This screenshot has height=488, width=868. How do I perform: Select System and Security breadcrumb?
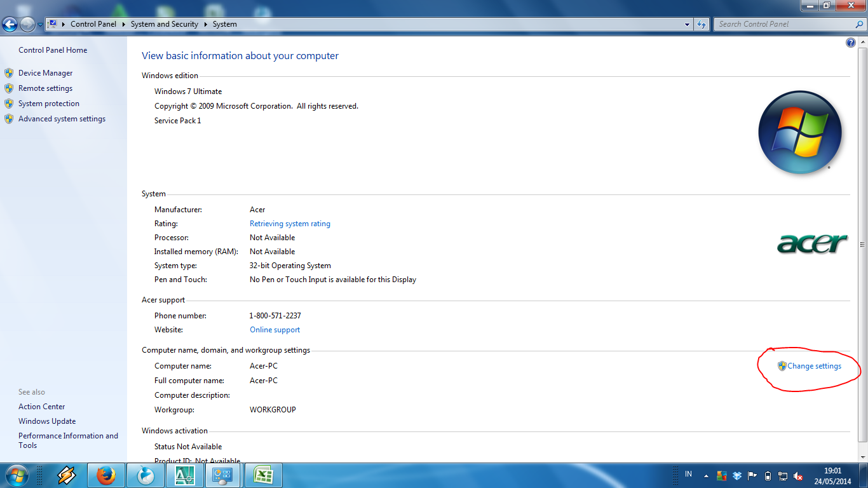(x=165, y=24)
